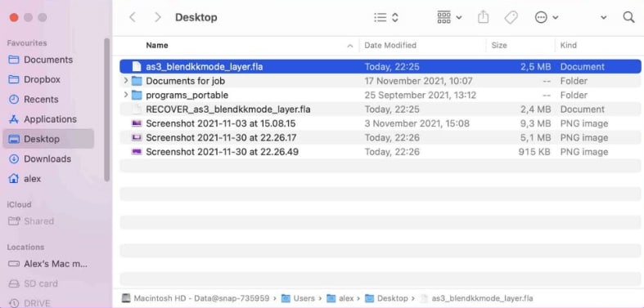Click as3_blendkkmode_layer.fla in path bar
The width and height of the screenshot is (644, 308).
point(477,298)
